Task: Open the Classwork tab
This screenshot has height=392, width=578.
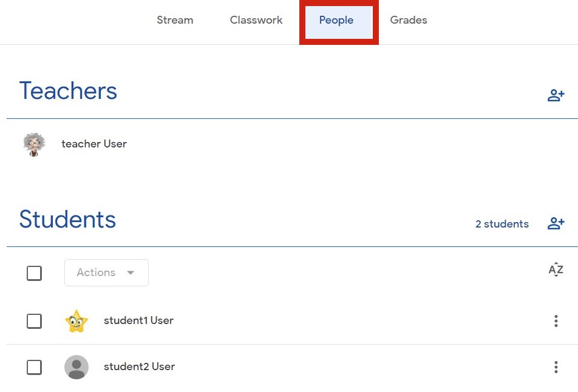Action: 256,20
